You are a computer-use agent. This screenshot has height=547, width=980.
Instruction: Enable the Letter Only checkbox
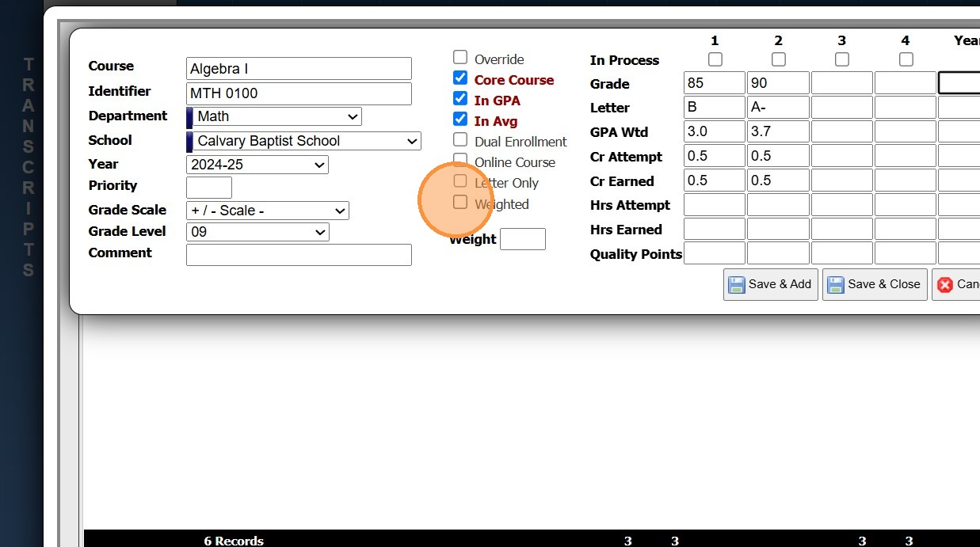(460, 181)
